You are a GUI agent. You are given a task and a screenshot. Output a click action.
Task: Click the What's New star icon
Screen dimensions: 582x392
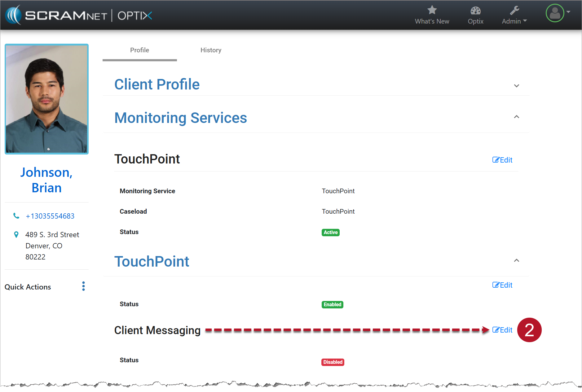point(432,10)
